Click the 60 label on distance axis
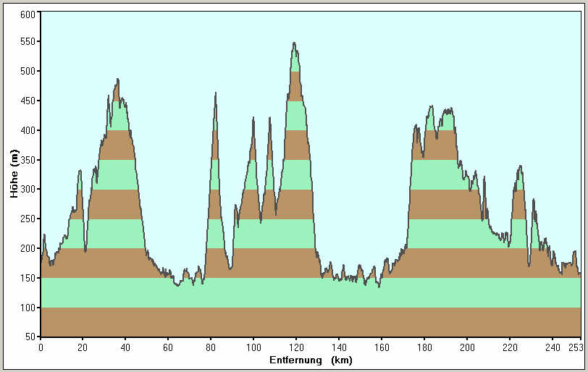Image resolution: width=588 pixels, height=372 pixels. point(168,347)
